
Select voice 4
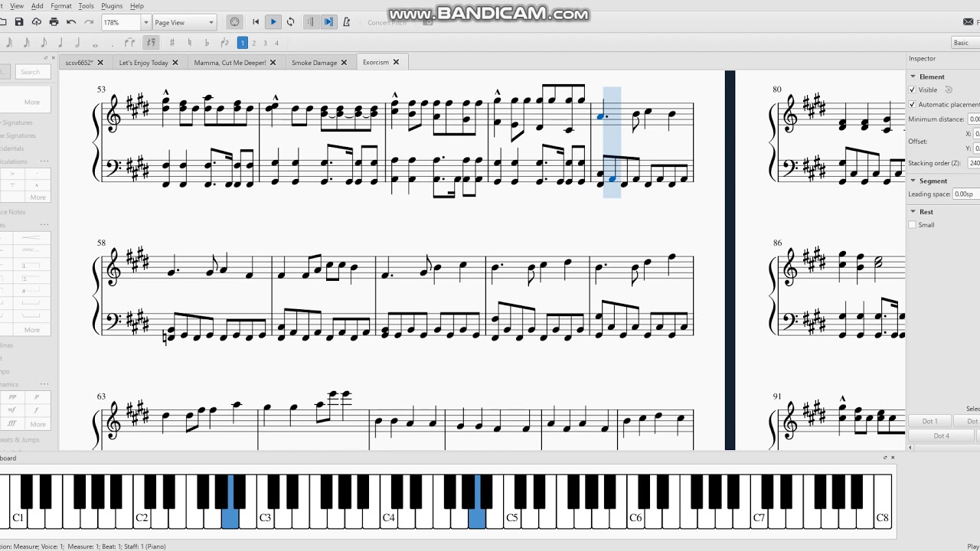(x=277, y=43)
